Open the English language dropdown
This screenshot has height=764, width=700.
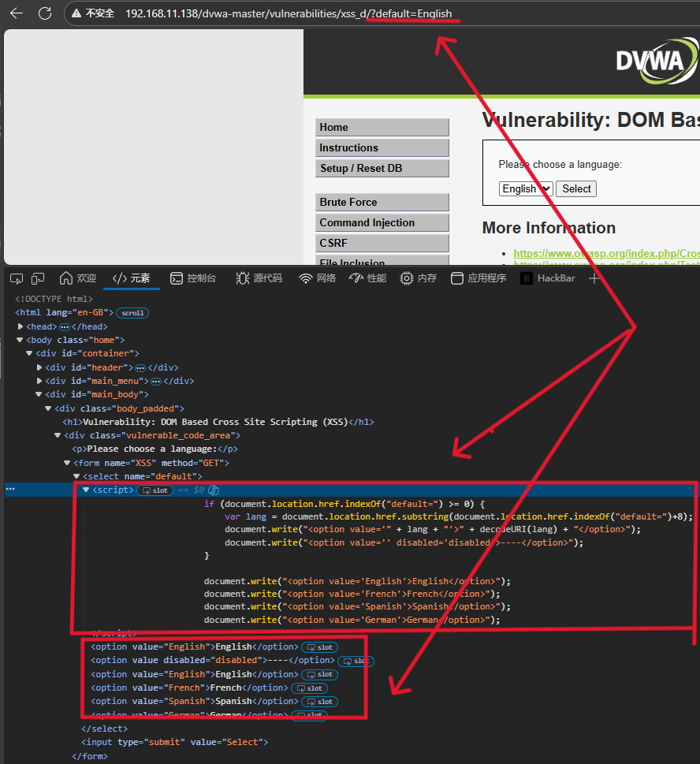click(526, 189)
